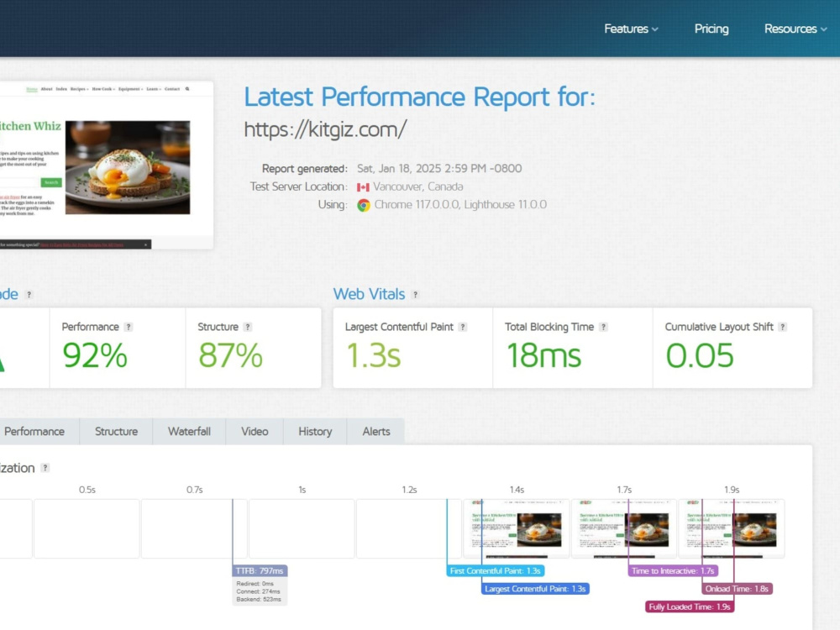Screen dimensions: 840x630
Task: Click the report date Sat, Jan 18, 2025
Action: [x=439, y=169]
